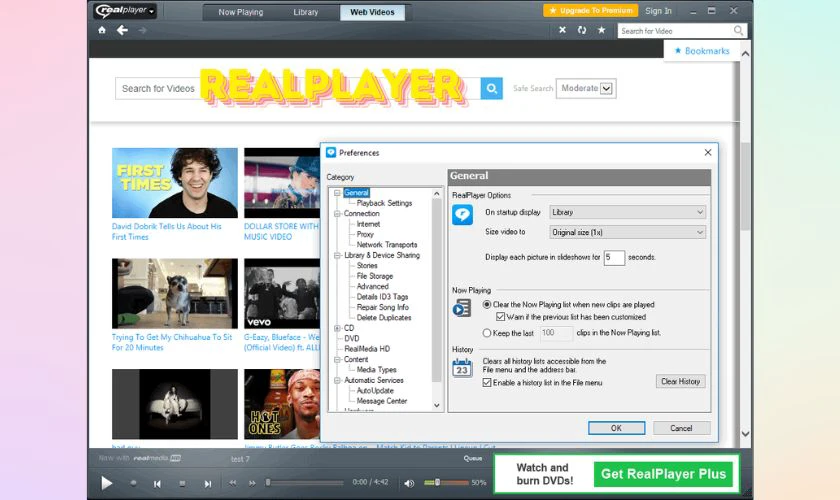Skip to next track
Screen dimensions: 840x500
tap(207, 483)
